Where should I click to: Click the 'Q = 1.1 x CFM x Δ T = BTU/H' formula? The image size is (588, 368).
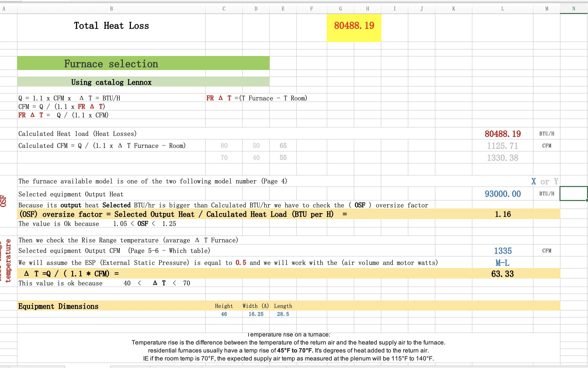coord(69,98)
